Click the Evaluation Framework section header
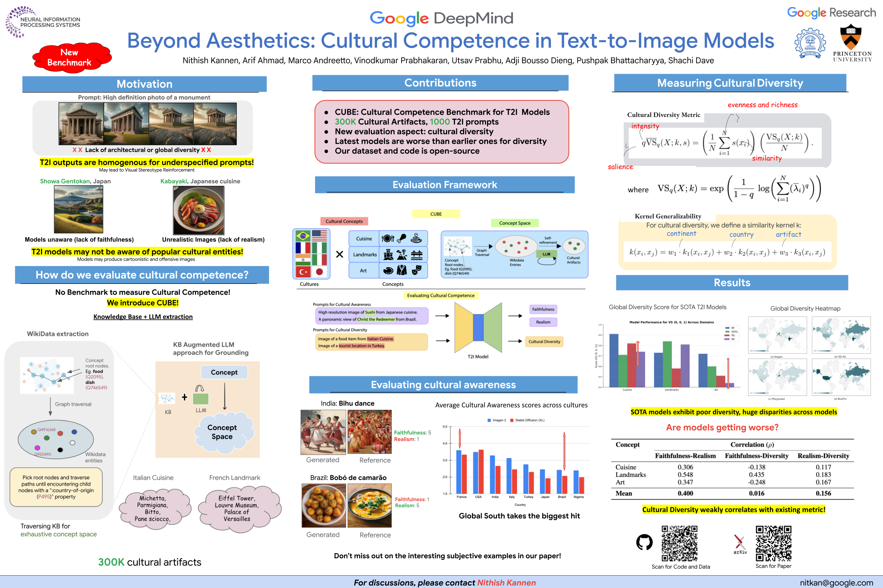883x588 pixels. coord(444,185)
